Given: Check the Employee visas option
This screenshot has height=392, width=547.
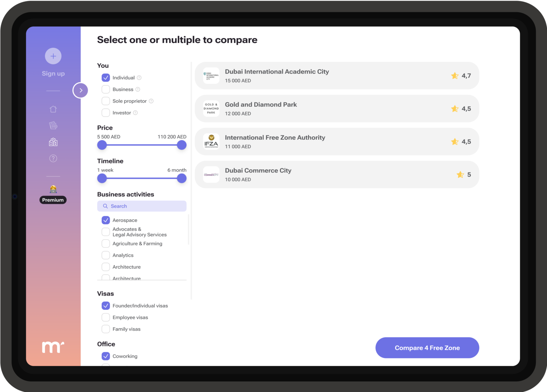Looking at the screenshot, I should coord(106,317).
